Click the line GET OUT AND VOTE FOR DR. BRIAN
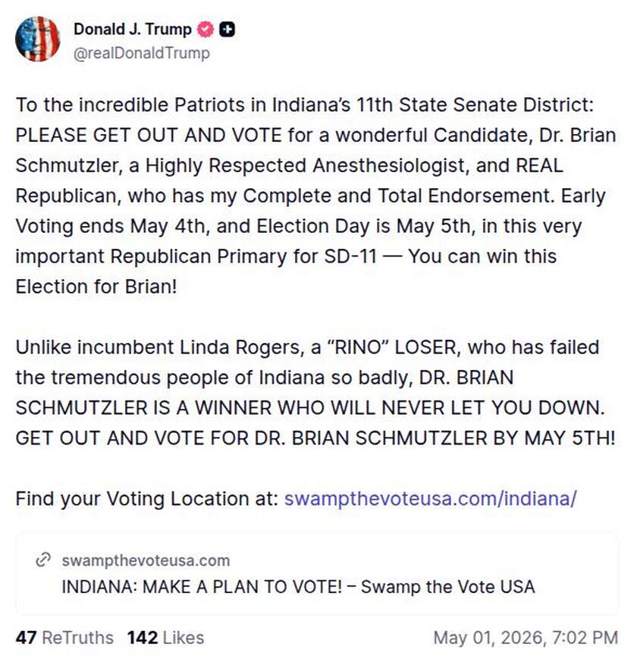 pos(315,438)
